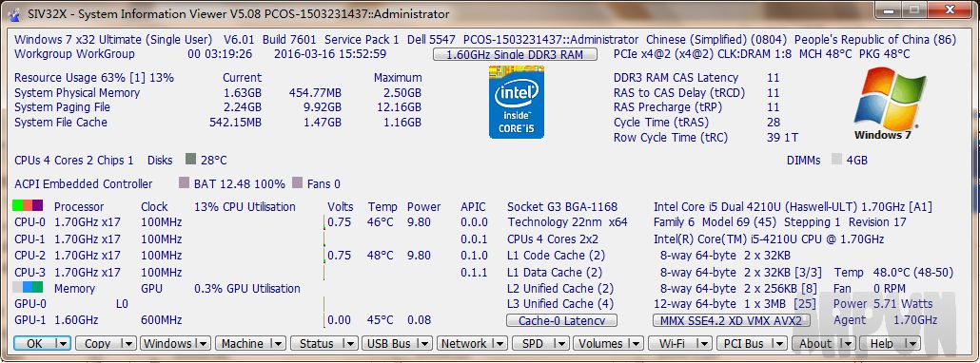980x363 pixels.
Task: Open the Windows dropdown arrow
Action: click(203, 343)
